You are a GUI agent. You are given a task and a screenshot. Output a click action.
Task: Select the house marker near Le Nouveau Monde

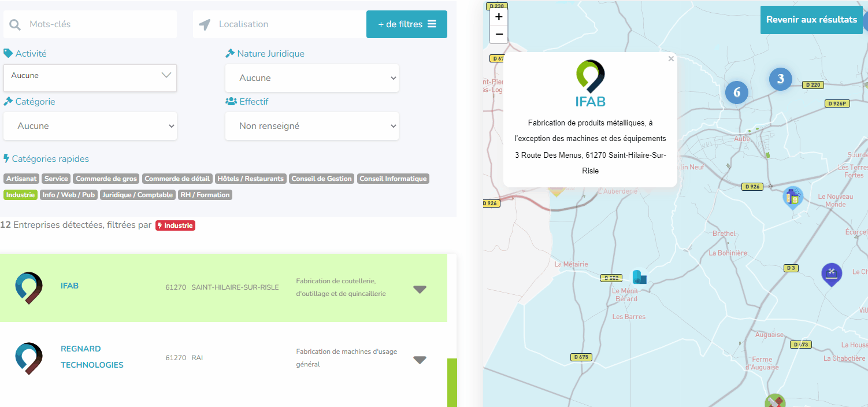tap(793, 198)
